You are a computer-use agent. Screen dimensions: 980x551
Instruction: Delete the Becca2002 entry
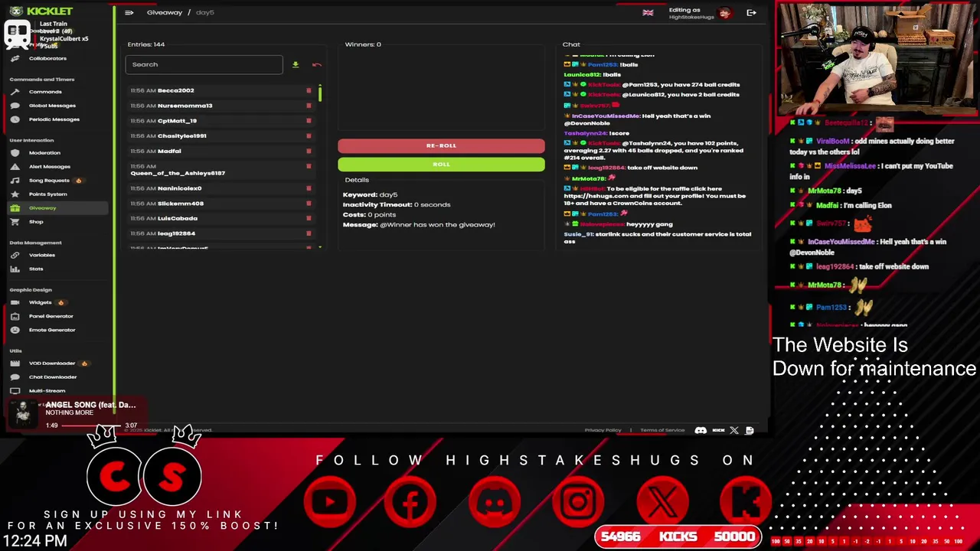coord(309,90)
